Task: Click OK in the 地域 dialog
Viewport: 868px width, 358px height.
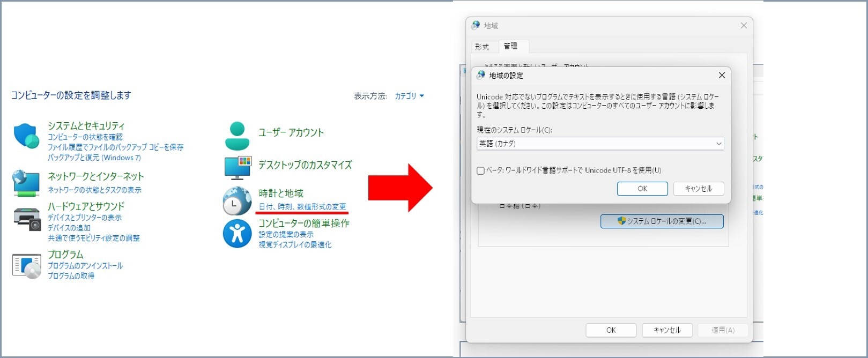Action: coord(611,330)
